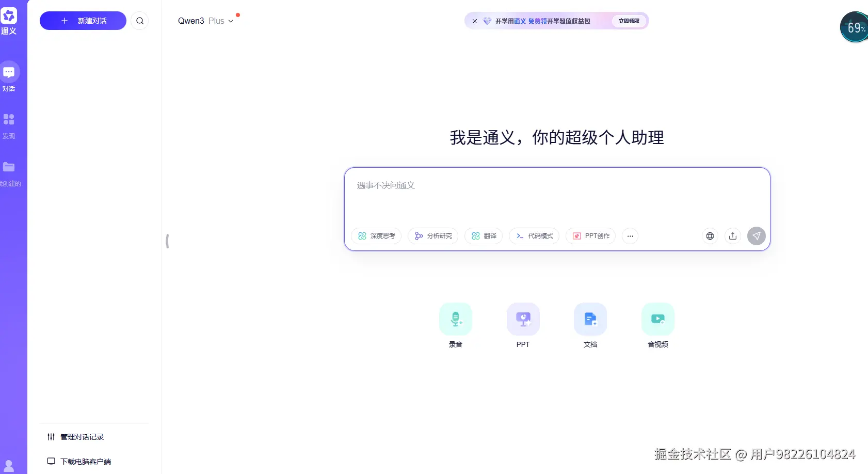Enable web browsing via the globe icon
This screenshot has width=868, height=474.
[x=710, y=236]
